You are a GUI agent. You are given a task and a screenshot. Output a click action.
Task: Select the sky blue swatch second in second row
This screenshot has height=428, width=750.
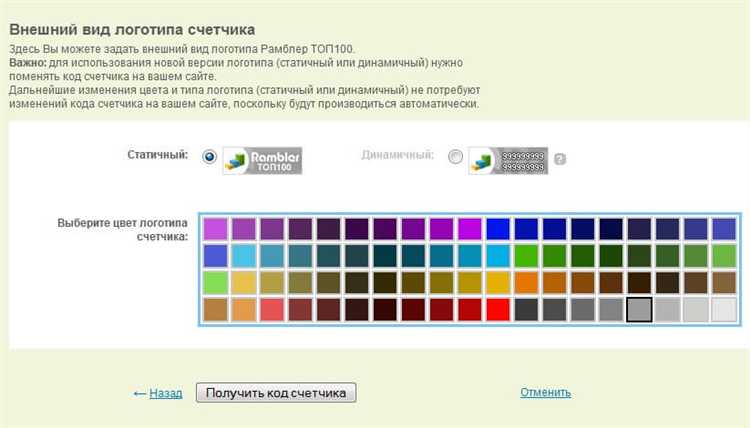[243, 256]
